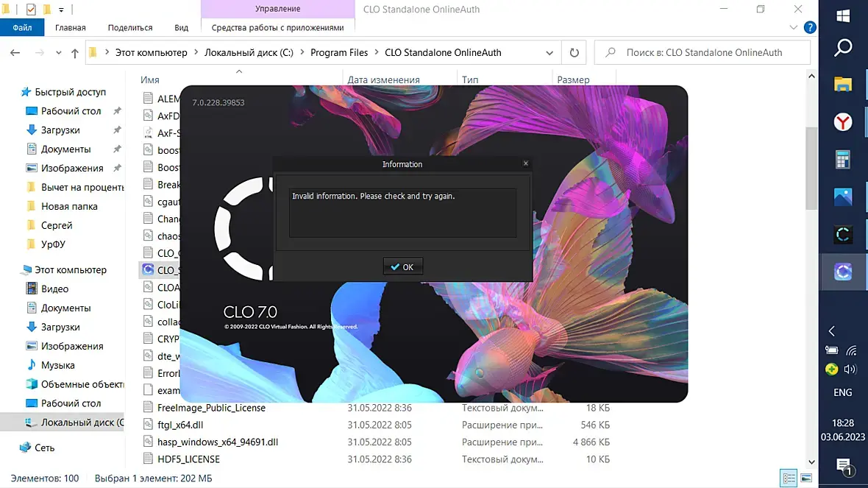Open Видео under This PC
This screenshot has width=868, height=488.
[x=54, y=289]
